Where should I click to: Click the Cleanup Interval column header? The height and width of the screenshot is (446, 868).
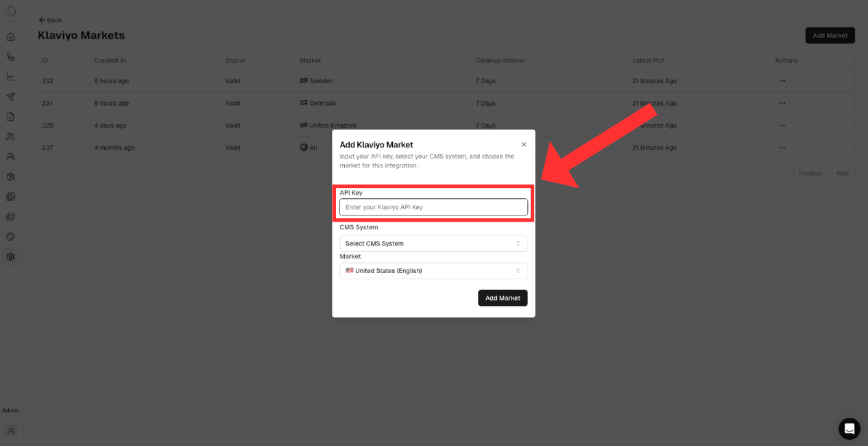tap(501, 60)
